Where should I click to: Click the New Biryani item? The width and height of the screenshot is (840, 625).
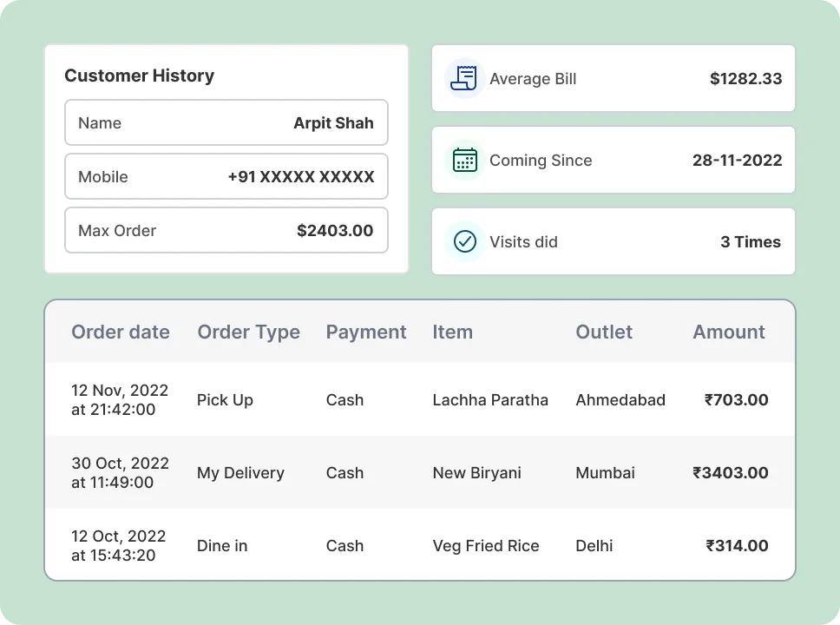476,473
